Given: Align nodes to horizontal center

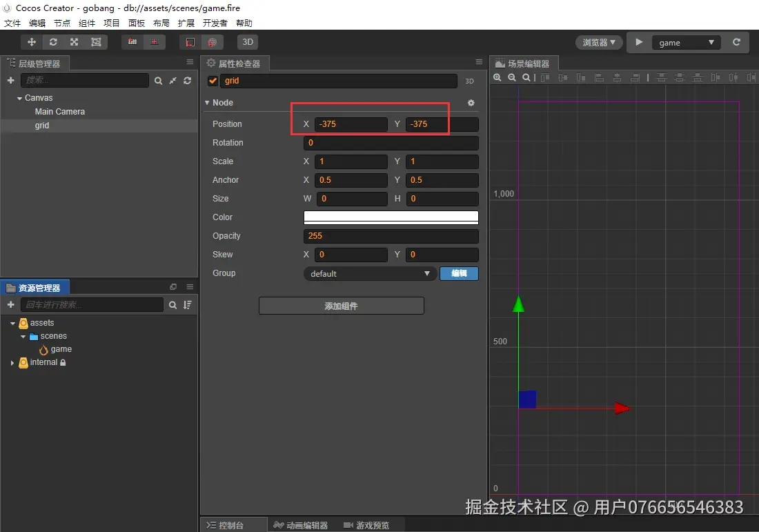Looking at the screenshot, I should tap(617, 77).
